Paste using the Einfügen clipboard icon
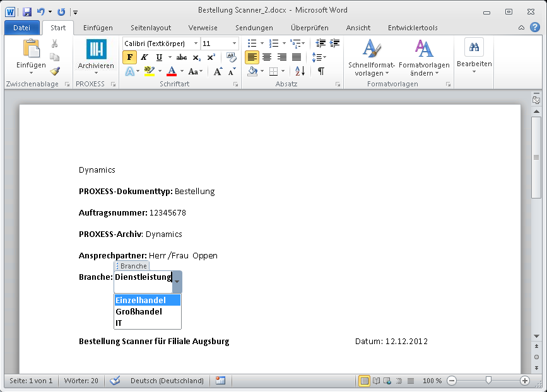This screenshot has height=392, width=547. point(31,48)
